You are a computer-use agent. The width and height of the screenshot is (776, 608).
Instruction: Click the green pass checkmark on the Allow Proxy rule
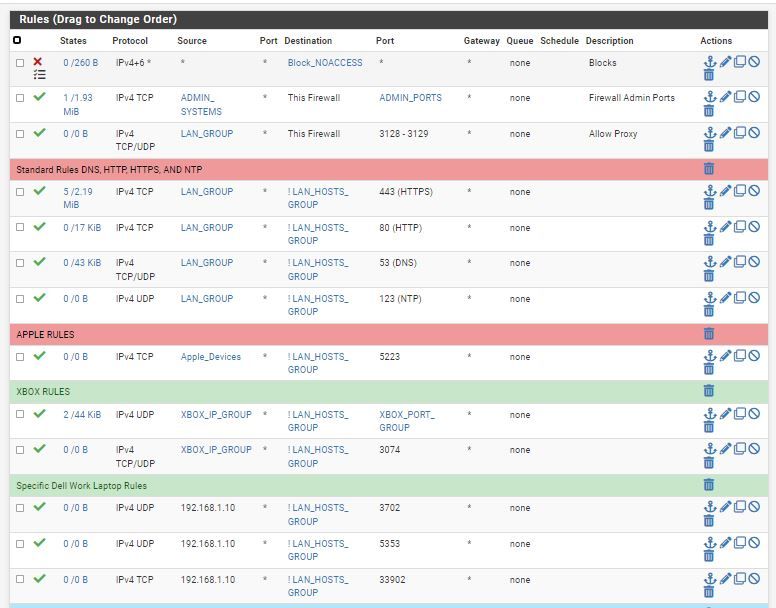click(x=39, y=133)
